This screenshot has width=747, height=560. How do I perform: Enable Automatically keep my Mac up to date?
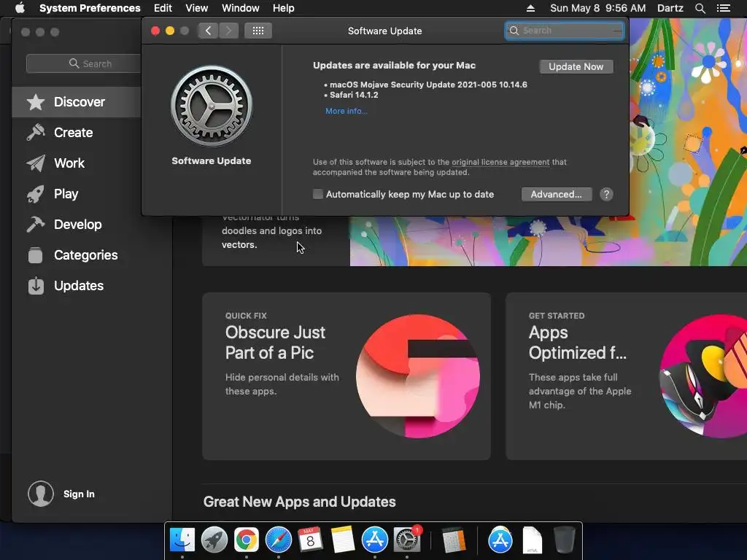318,194
